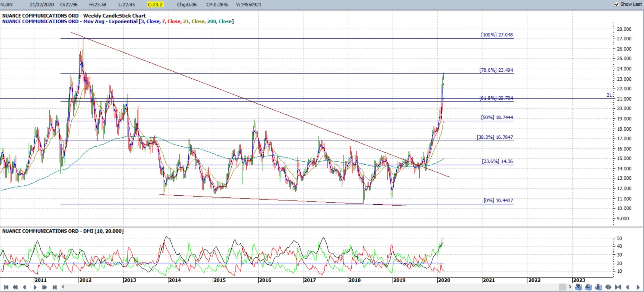The image size is (644, 292).
Task: Click the 9.000 price axis label
Action: click(x=623, y=219)
